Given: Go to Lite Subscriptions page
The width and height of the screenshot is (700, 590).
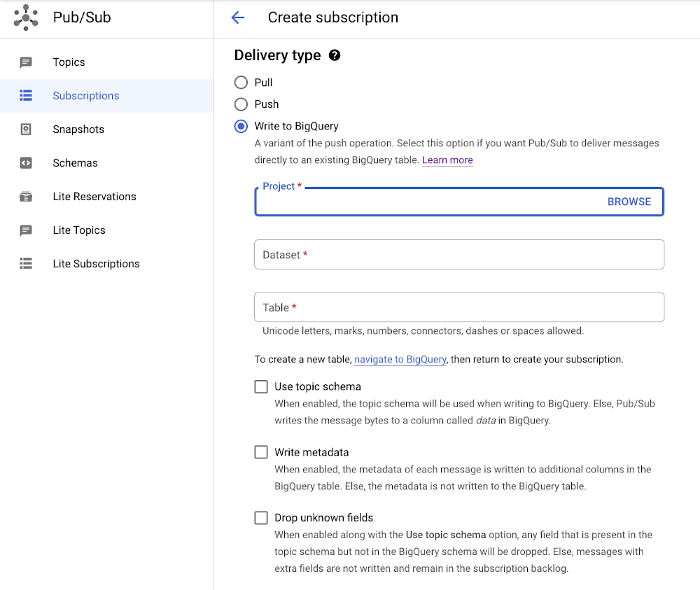Looking at the screenshot, I should point(96,264).
